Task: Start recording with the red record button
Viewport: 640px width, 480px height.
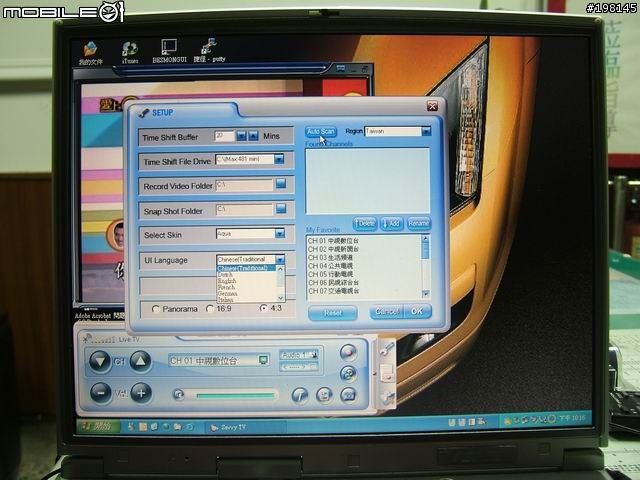Action: pyautogui.click(x=348, y=352)
